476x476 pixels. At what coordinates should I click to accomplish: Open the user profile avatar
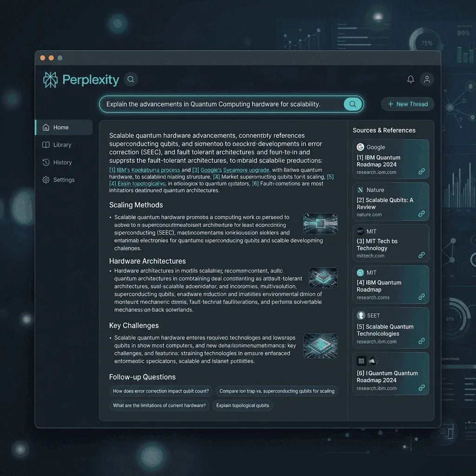tap(427, 79)
